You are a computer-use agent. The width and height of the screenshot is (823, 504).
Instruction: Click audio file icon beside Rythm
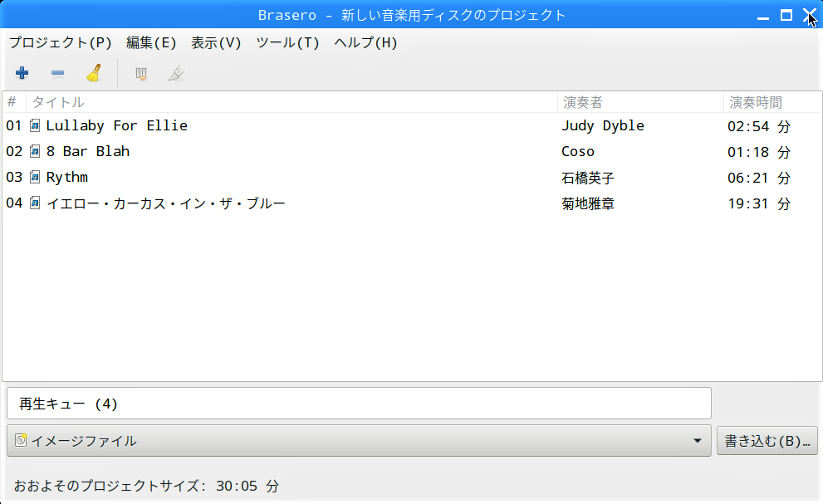[35, 177]
